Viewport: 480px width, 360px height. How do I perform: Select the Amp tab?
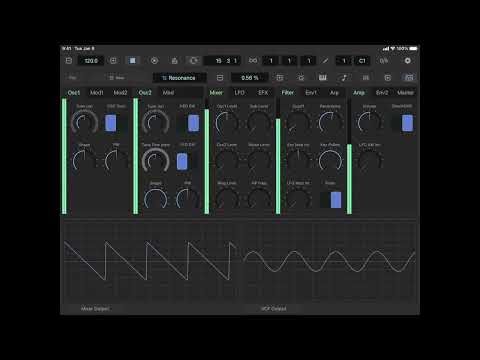[359, 93]
